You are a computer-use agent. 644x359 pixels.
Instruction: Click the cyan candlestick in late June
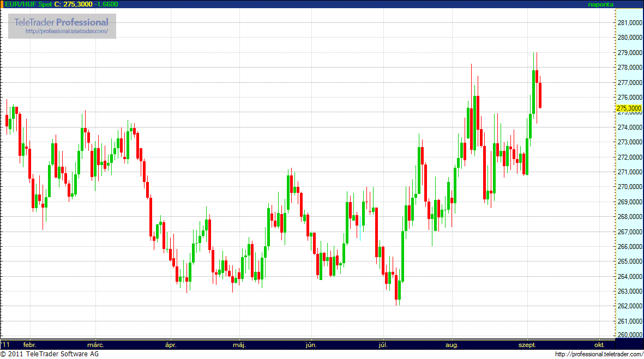[x=360, y=228]
